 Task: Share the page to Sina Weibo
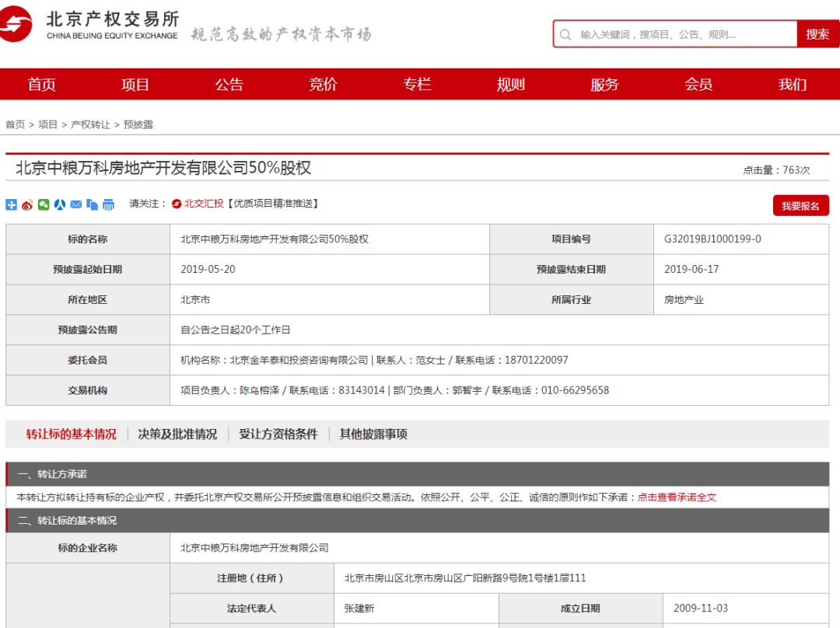pyautogui.click(x=27, y=204)
